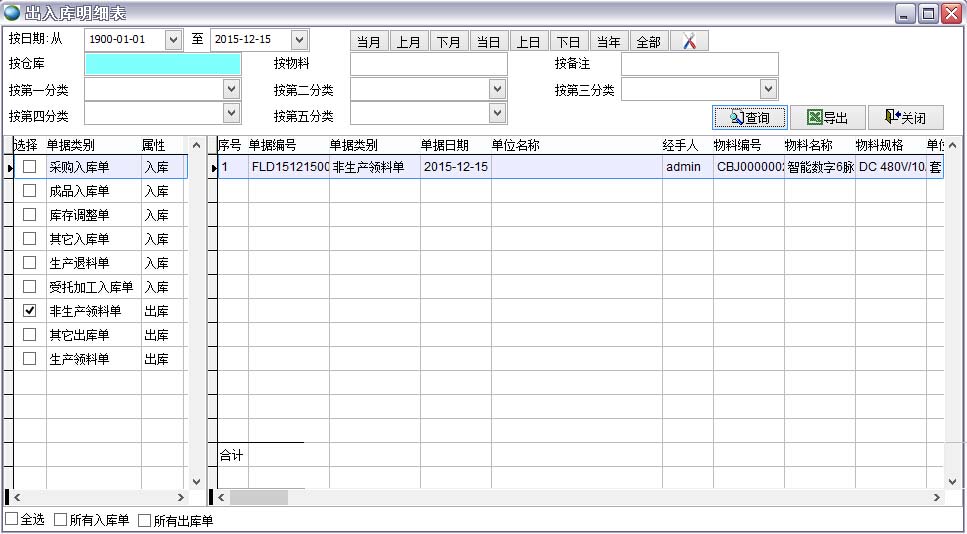Click the 当月 date shortcut button
This screenshot has width=967, height=534.
(x=369, y=41)
